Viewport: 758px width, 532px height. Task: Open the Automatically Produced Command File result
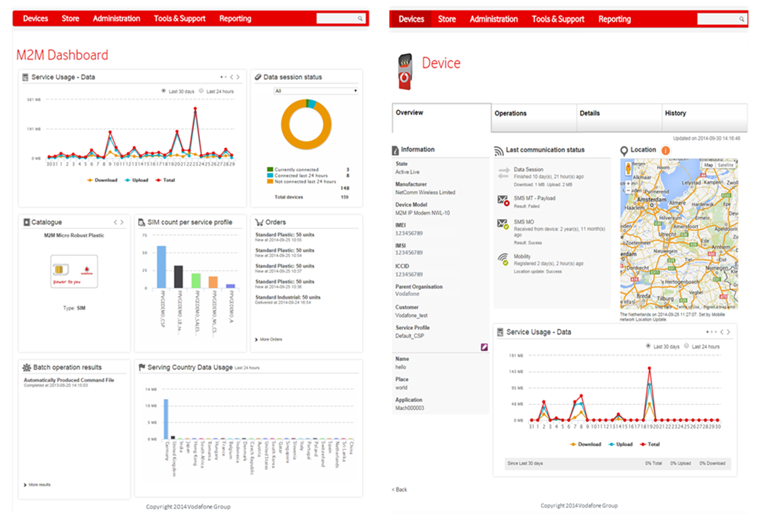(68, 380)
